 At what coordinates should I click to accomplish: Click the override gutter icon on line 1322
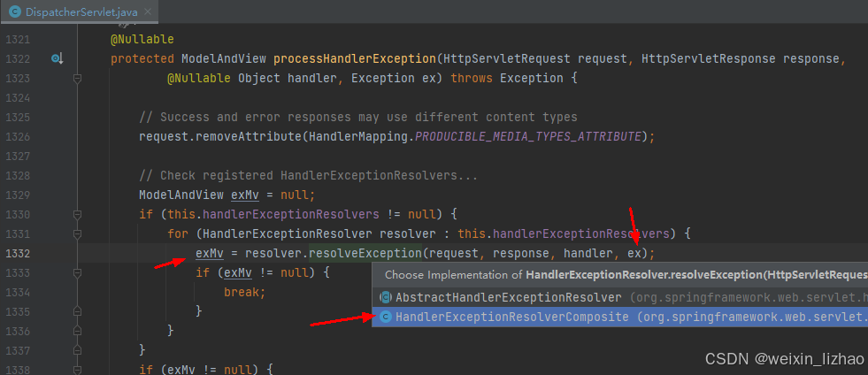click(x=57, y=58)
